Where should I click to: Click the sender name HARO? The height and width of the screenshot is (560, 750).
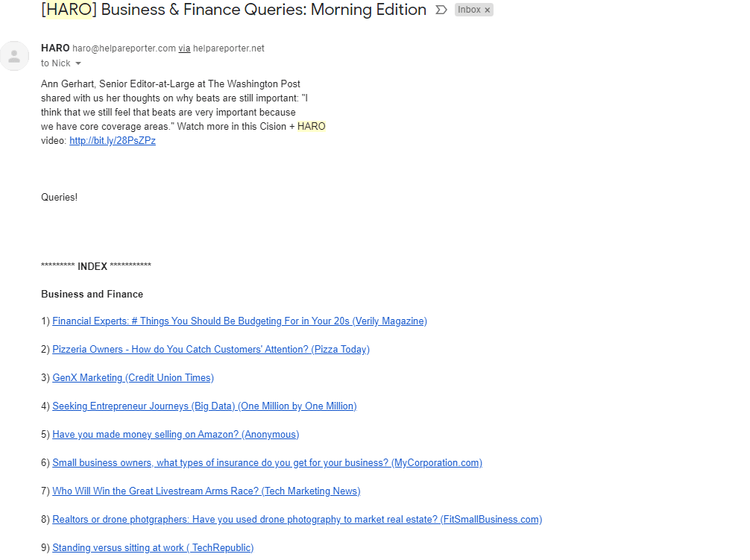[55, 48]
